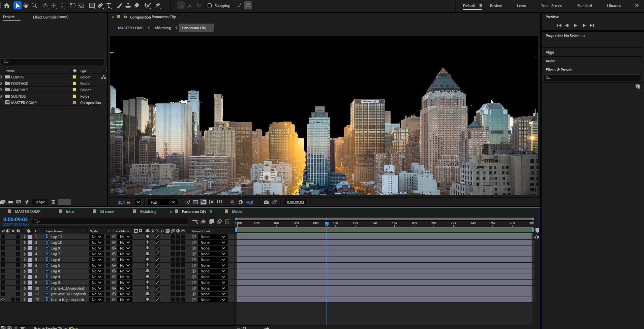Select the Puppet Pin tool
The width and height of the screenshot is (644, 329).
157,5
